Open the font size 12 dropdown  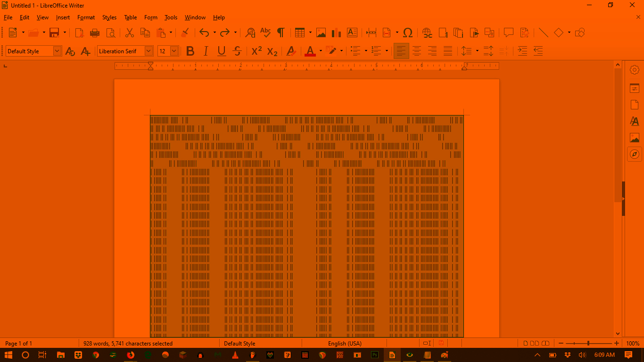pos(174,51)
